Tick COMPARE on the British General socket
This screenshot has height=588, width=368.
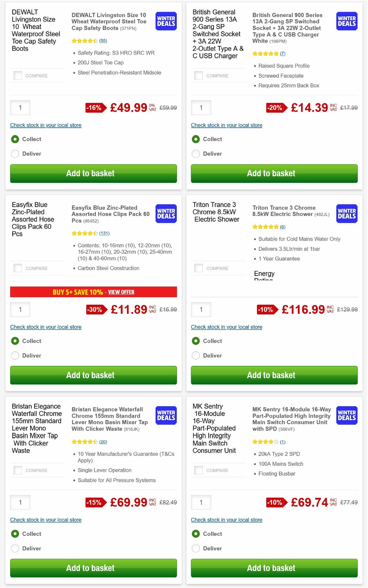point(198,75)
